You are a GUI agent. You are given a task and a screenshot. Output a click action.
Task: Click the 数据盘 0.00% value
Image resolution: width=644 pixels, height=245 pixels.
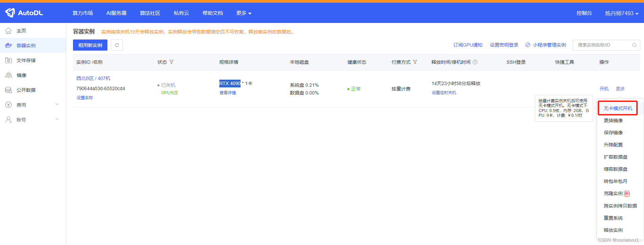[x=304, y=93]
